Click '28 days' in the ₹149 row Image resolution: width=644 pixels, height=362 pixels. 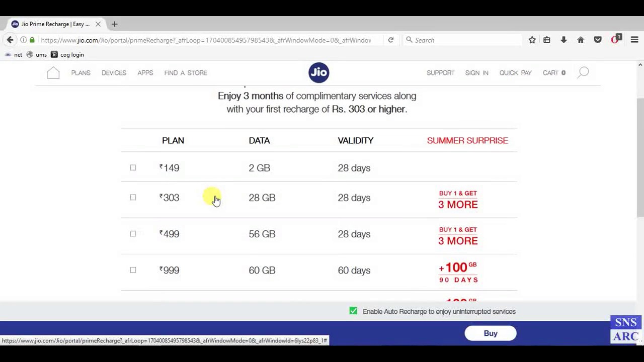pyautogui.click(x=354, y=168)
